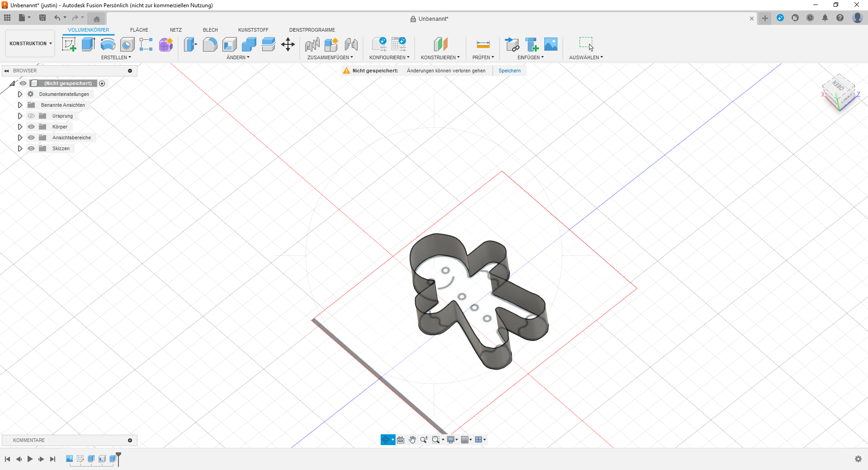Expand the Dokumenteinstellungen tree node

[20, 94]
